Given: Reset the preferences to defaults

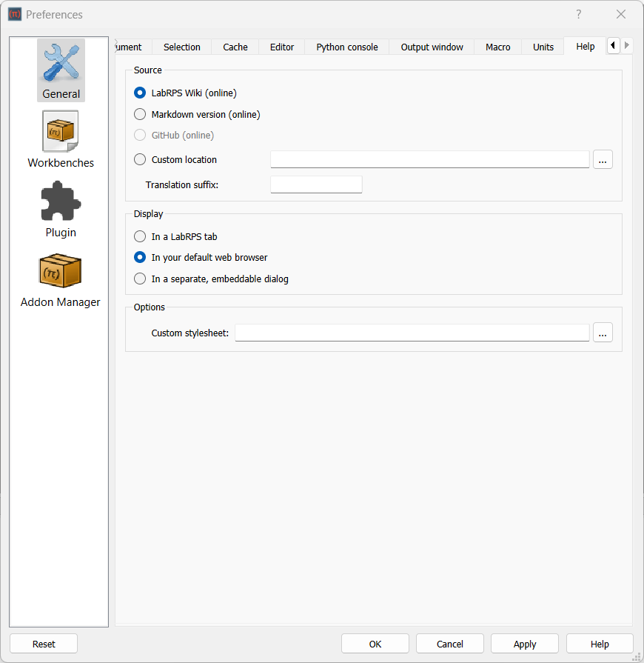Looking at the screenshot, I should [44, 643].
